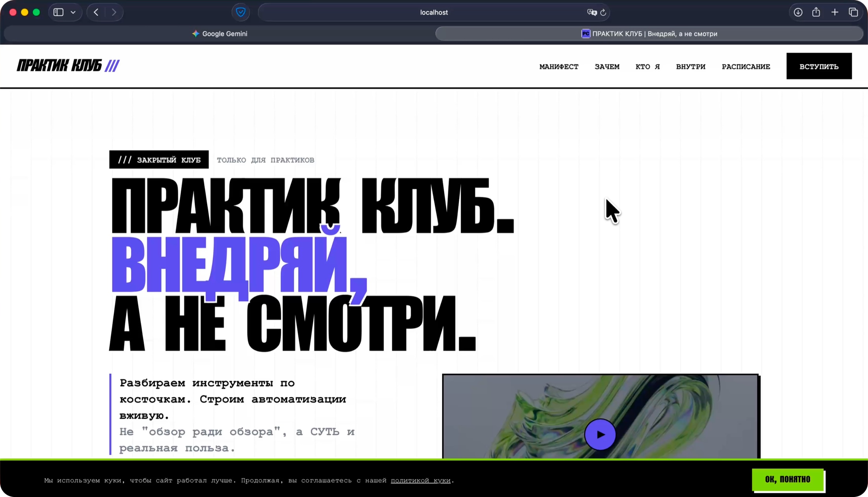Open the Downloads popover
The image size is (868, 497).
tap(798, 12)
